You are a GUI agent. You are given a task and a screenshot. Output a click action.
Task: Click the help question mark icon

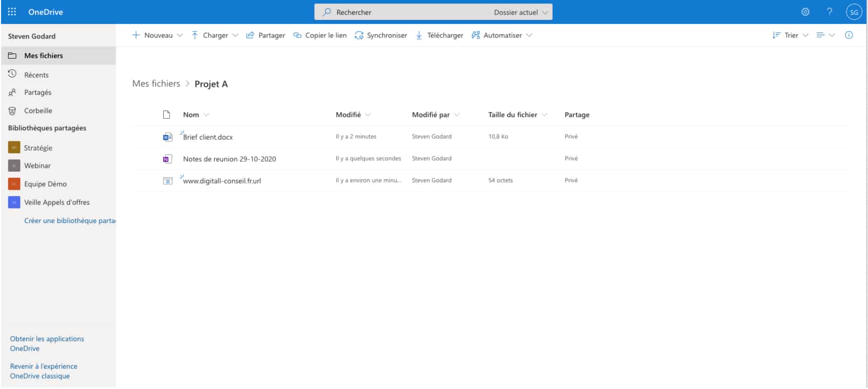(829, 12)
